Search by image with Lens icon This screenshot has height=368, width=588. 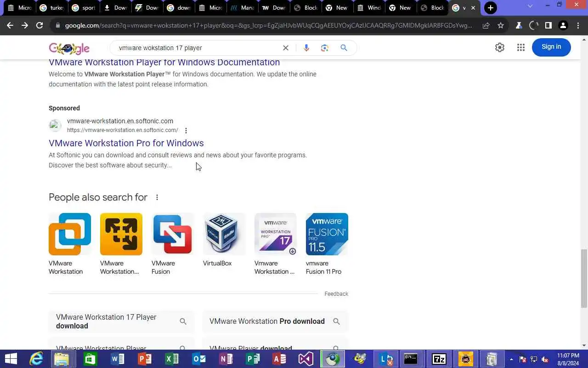pos(325,48)
